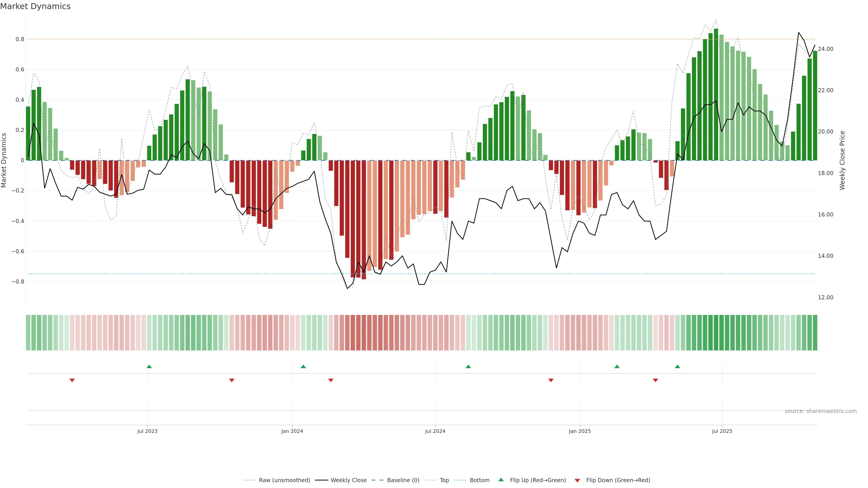Click the red triangle icon in the Flip Down legend

577,481
